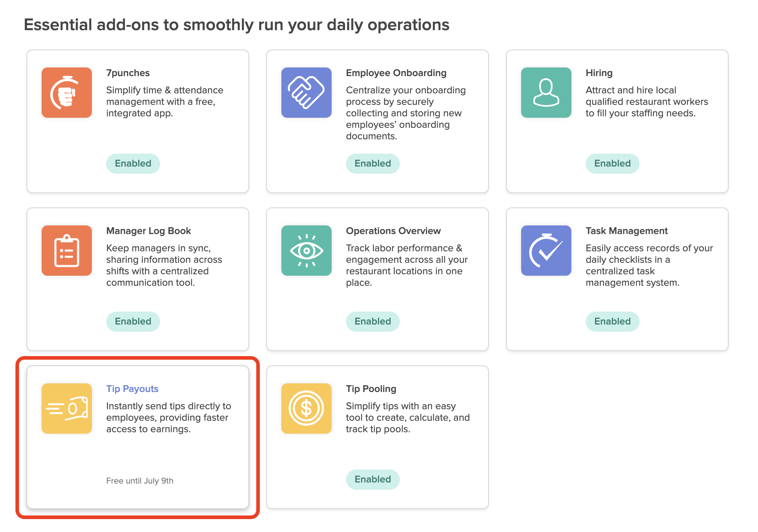Click the Operations Overview eye icon
The height and width of the screenshot is (532, 758).
(x=306, y=251)
